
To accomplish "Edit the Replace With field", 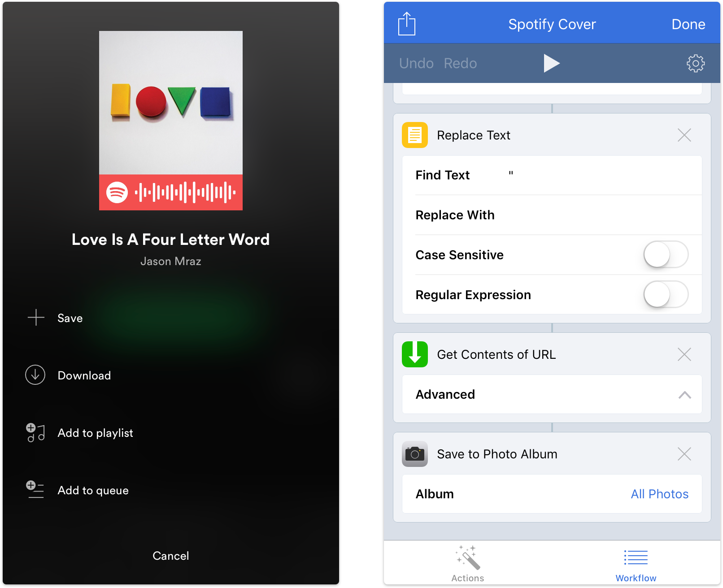I will (x=552, y=215).
